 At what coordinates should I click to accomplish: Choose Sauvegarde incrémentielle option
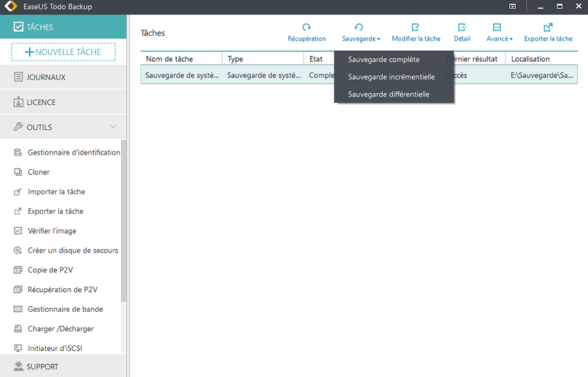[391, 77]
